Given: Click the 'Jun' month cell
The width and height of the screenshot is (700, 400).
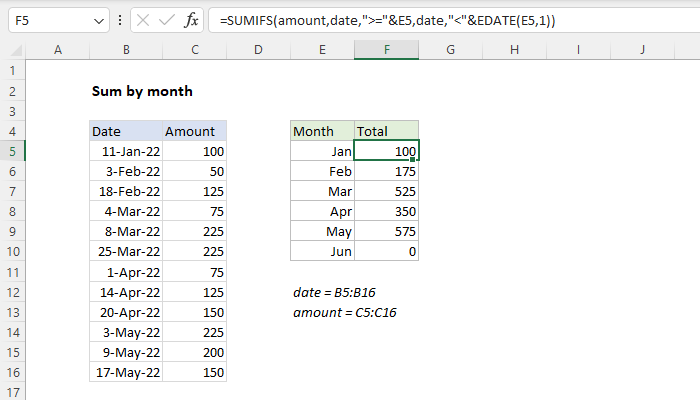Looking at the screenshot, I should point(322,251).
